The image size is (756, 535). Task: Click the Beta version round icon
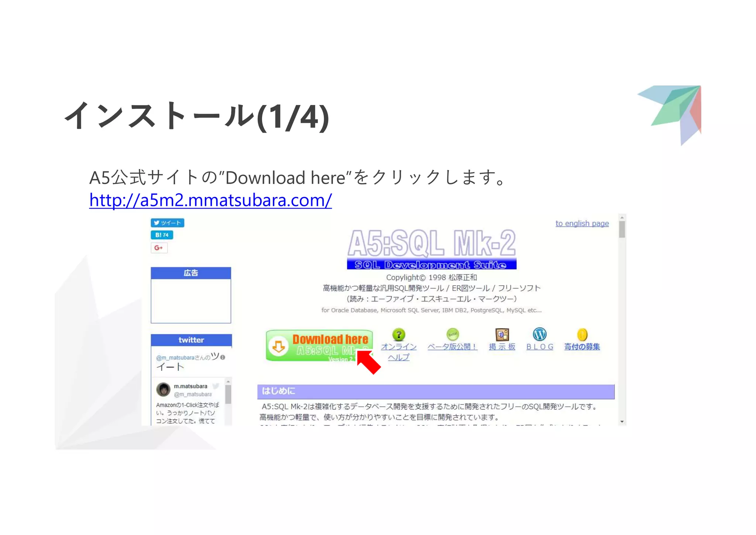(x=453, y=335)
